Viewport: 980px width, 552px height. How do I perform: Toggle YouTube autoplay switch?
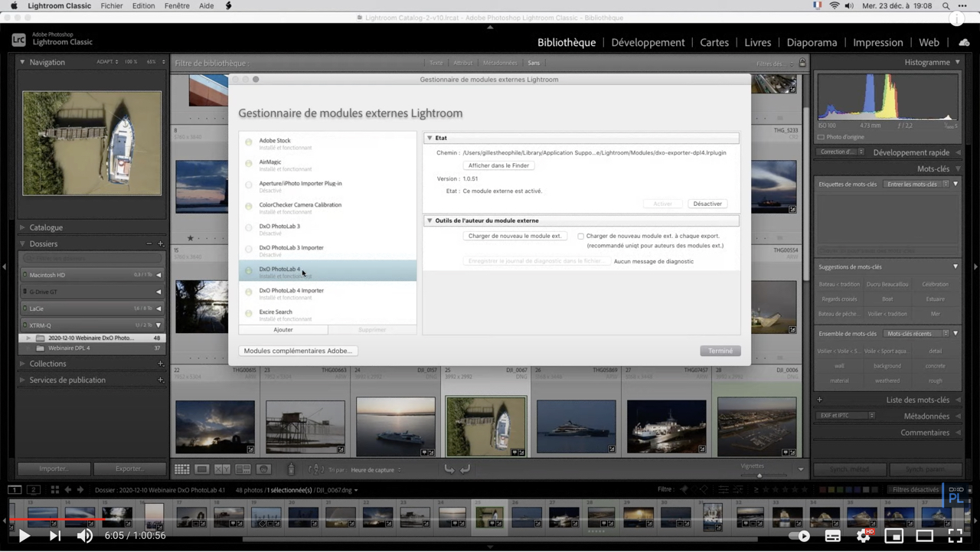pyautogui.click(x=799, y=536)
